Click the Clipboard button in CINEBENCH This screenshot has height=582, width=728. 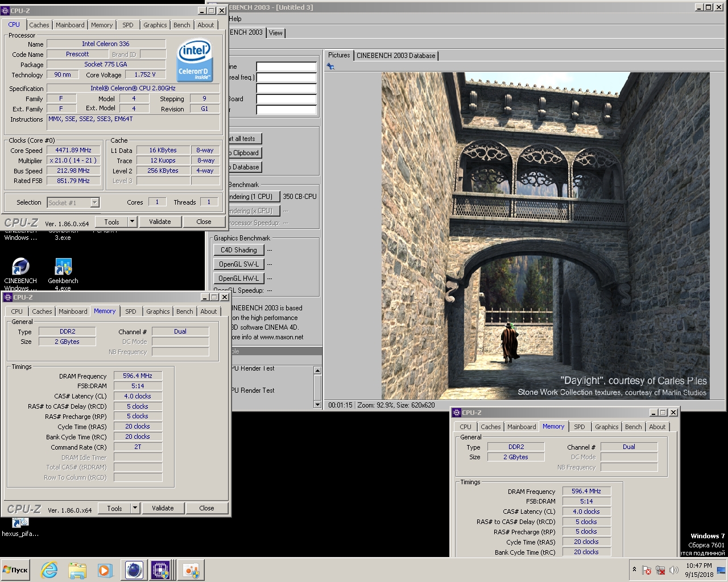[246, 153]
